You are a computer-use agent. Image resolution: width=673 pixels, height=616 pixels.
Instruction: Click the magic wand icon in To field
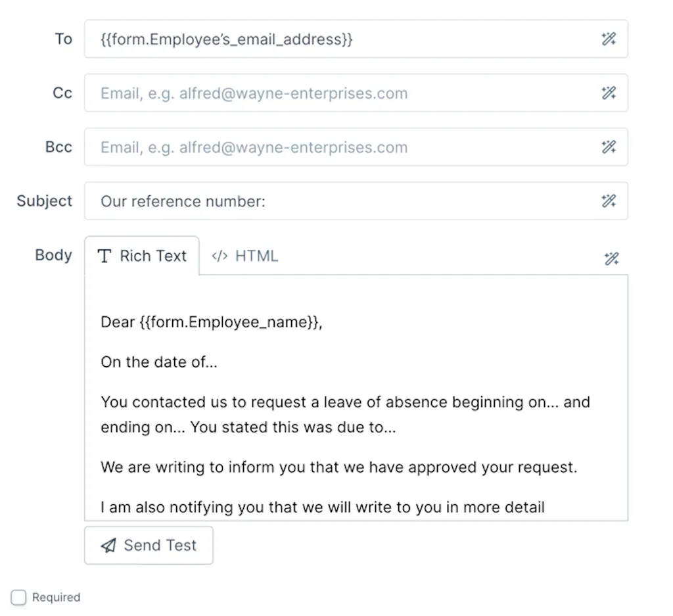click(x=609, y=39)
